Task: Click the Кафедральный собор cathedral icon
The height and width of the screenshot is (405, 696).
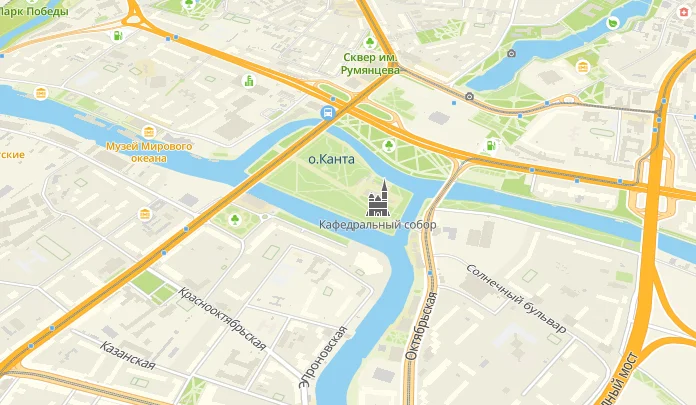Action: click(379, 199)
